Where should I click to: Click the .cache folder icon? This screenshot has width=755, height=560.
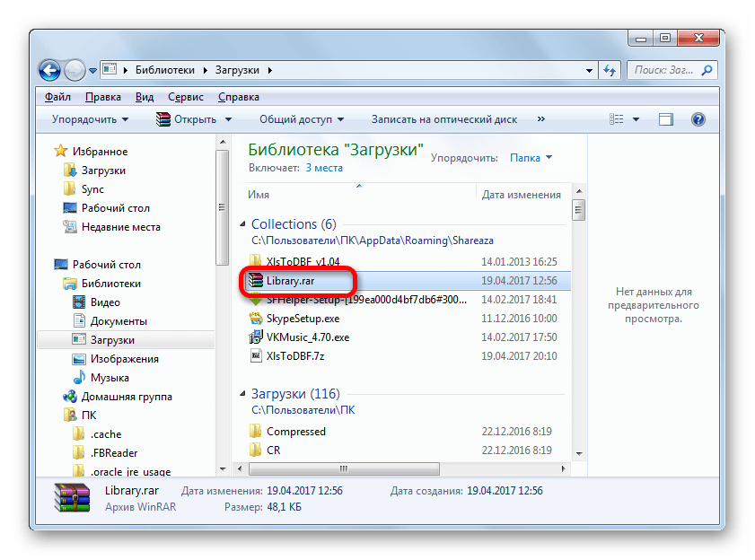(x=79, y=433)
